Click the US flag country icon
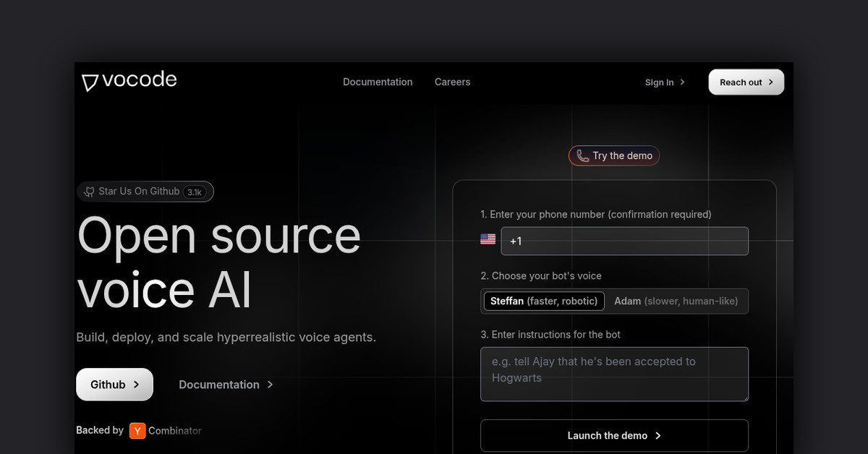Viewport: 868px width, 454px height. click(488, 239)
